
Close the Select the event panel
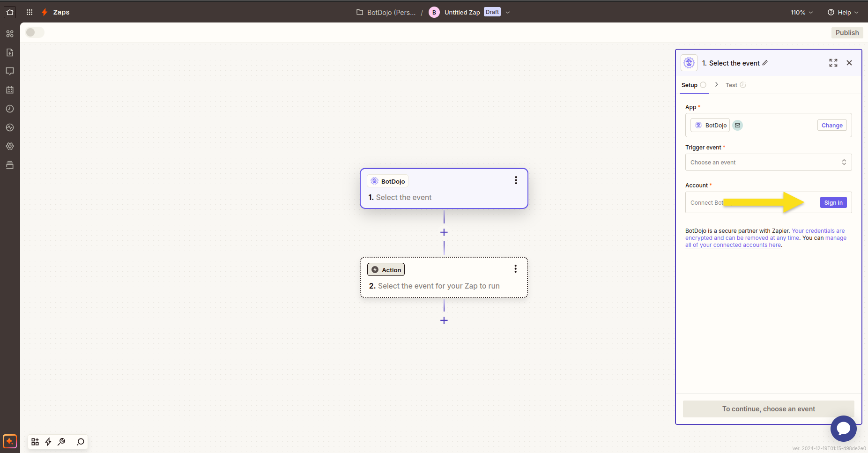click(x=849, y=63)
